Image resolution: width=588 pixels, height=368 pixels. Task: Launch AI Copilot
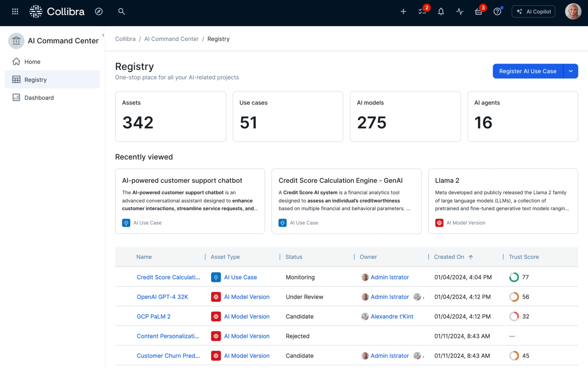click(x=533, y=11)
